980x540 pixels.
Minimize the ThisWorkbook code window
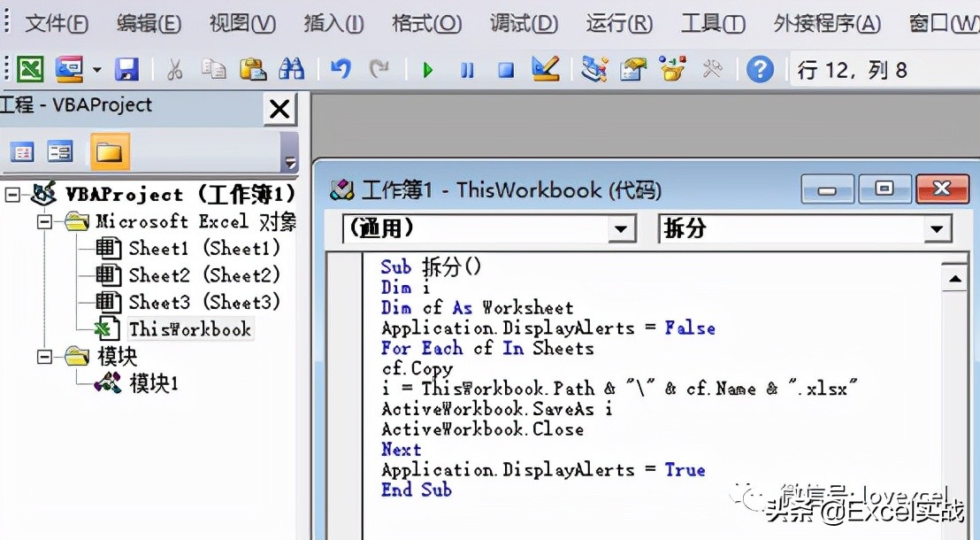coord(827,189)
